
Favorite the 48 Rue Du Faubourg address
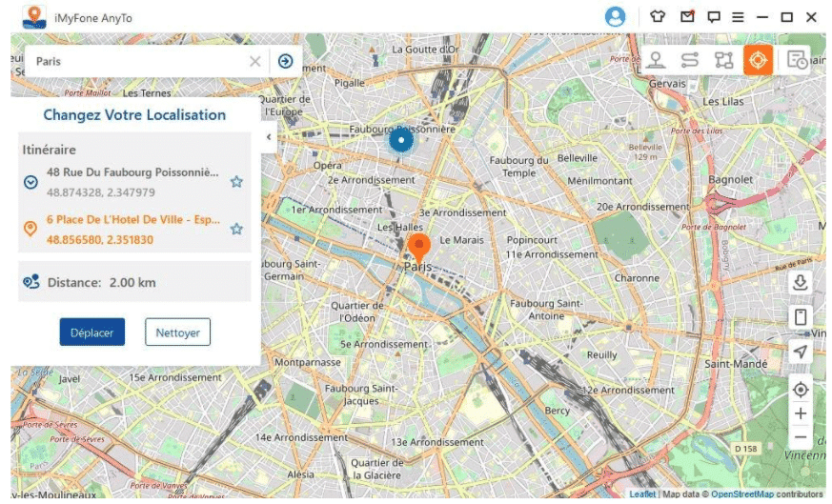click(x=236, y=182)
